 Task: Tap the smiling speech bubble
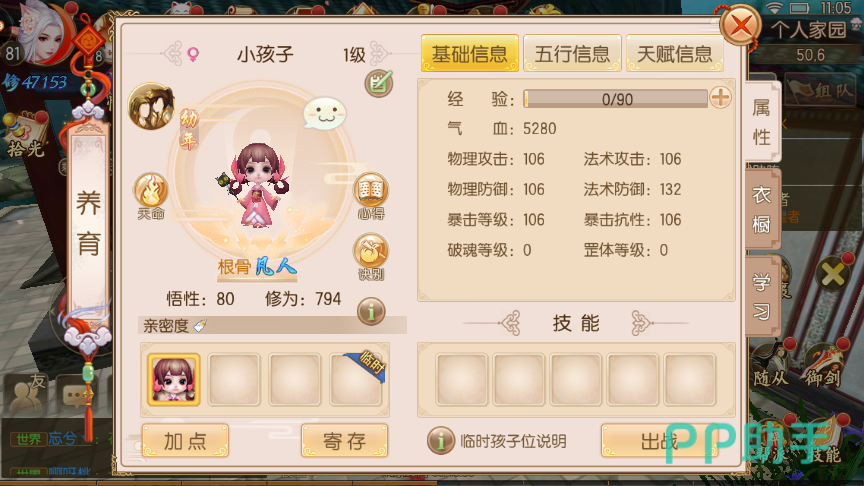click(x=325, y=114)
